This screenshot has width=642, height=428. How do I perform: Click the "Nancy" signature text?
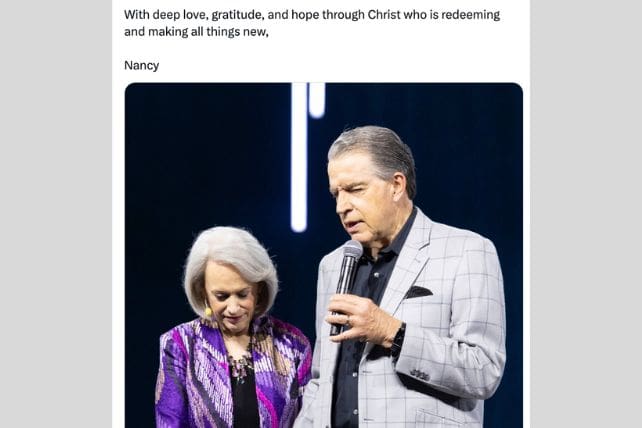coord(141,66)
